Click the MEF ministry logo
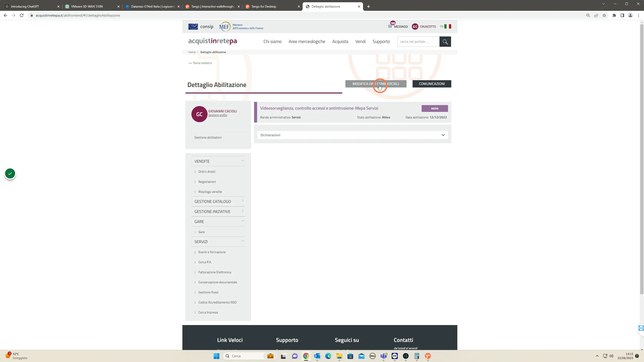Image resolution: width=644 pixels, height=362 pixels. [241, 26]
